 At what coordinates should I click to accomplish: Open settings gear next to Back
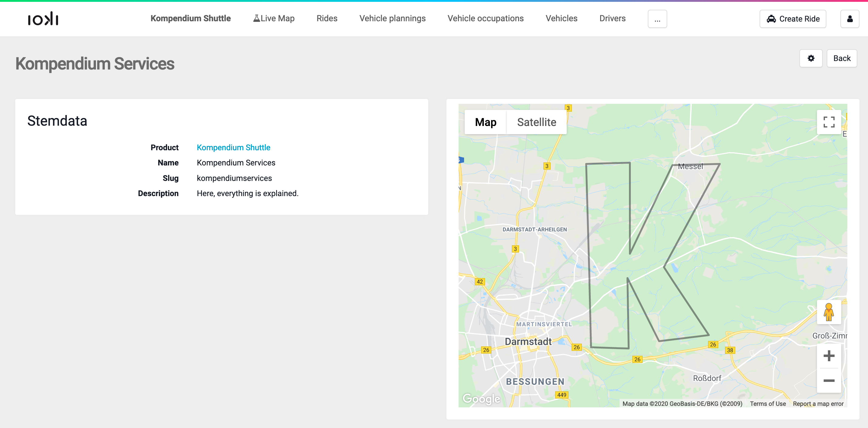tap(811, 58)
